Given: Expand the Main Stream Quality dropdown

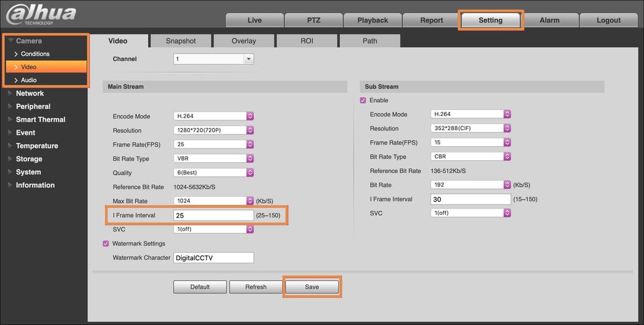Looking at the screenshot, I should click(214, 173).
